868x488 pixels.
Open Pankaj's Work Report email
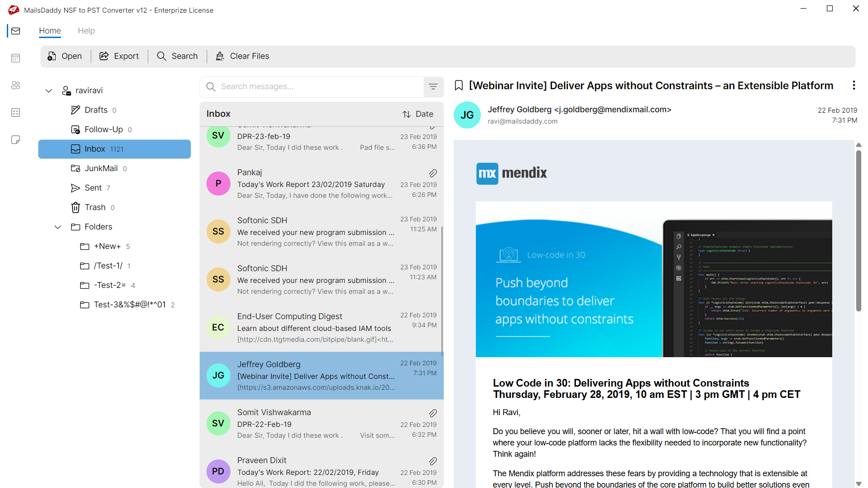pyautogui.click(x=321, y=184)
